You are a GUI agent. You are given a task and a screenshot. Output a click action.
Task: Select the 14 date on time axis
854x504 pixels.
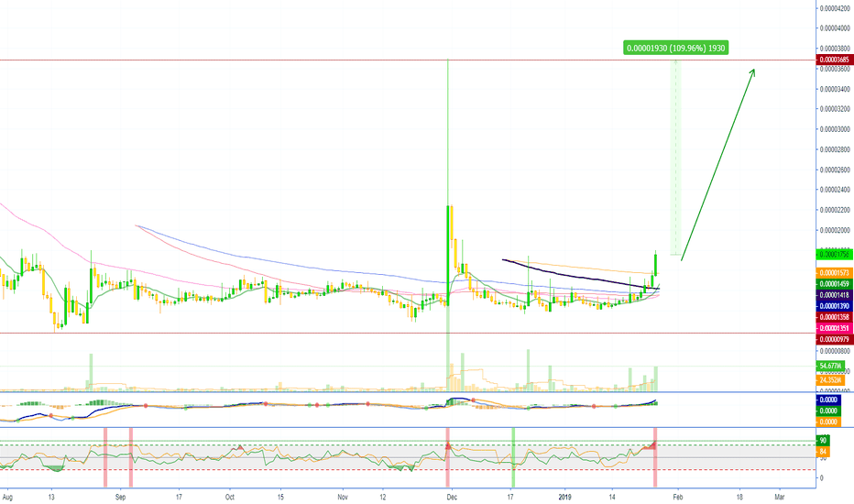(x=612, y=497)
